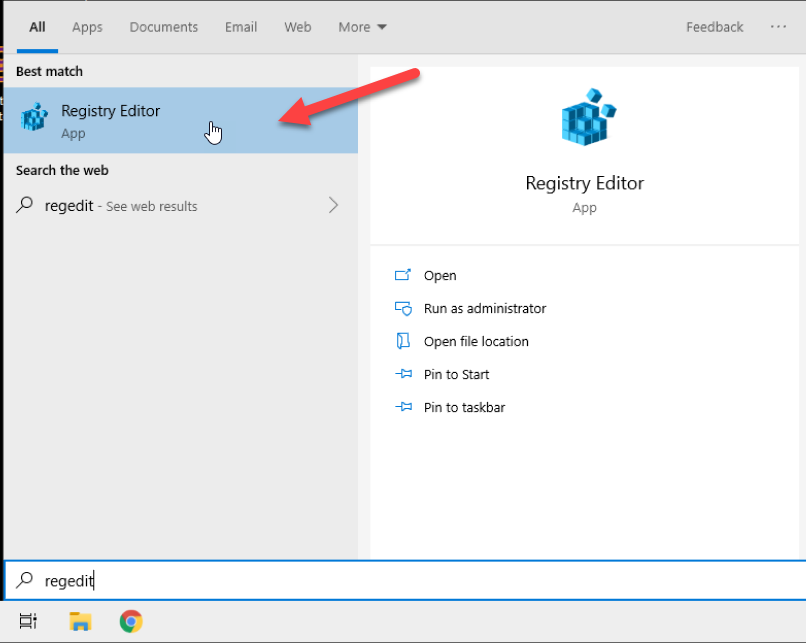Choose Open file location

coord(476,341)
